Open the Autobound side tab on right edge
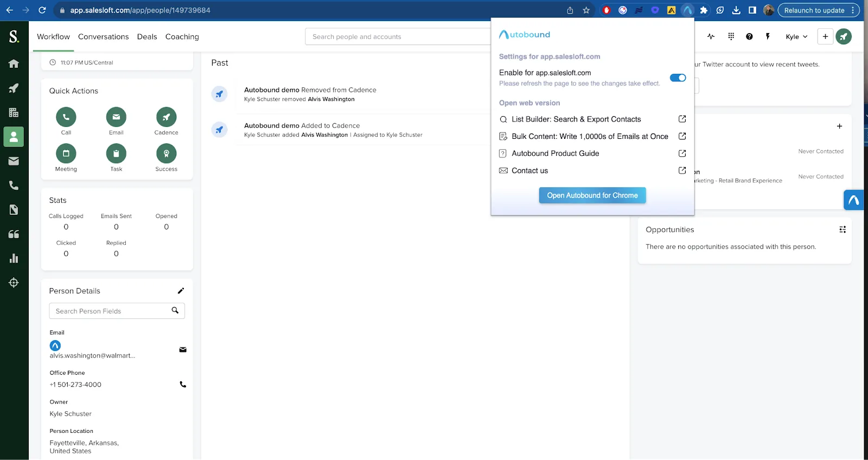The height and width of the screenshot is (460, 868). coord(854,200)
